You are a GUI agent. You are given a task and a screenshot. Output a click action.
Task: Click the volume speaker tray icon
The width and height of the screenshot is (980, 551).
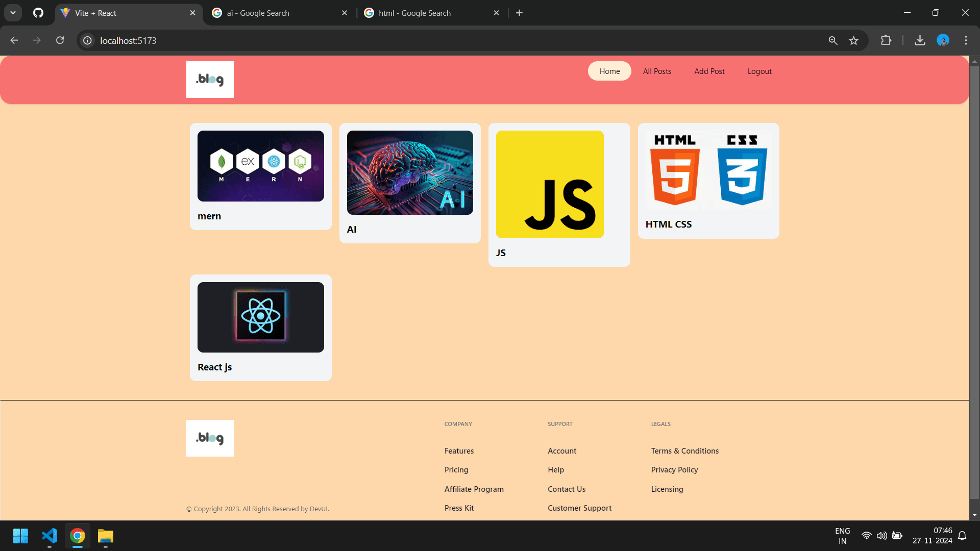pos(881,536)
